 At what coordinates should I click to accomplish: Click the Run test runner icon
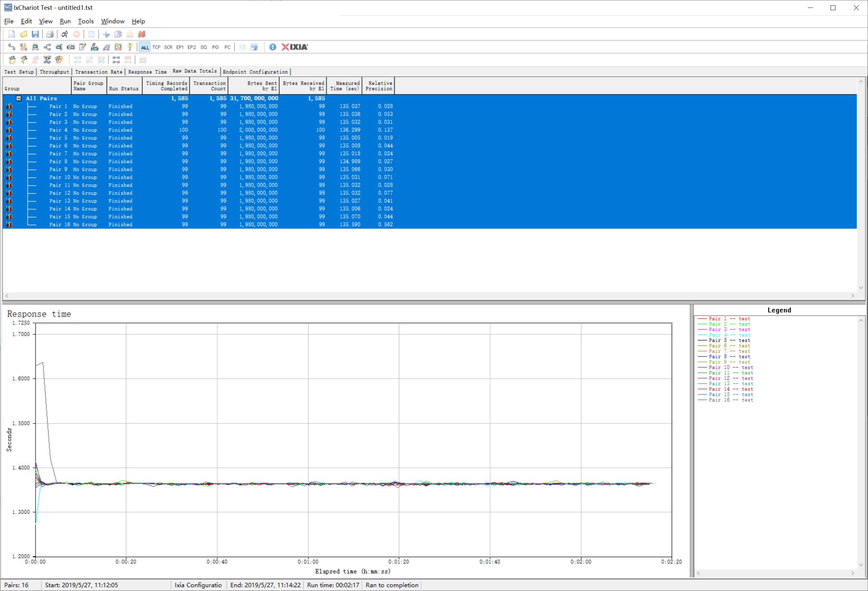(65, 34)
